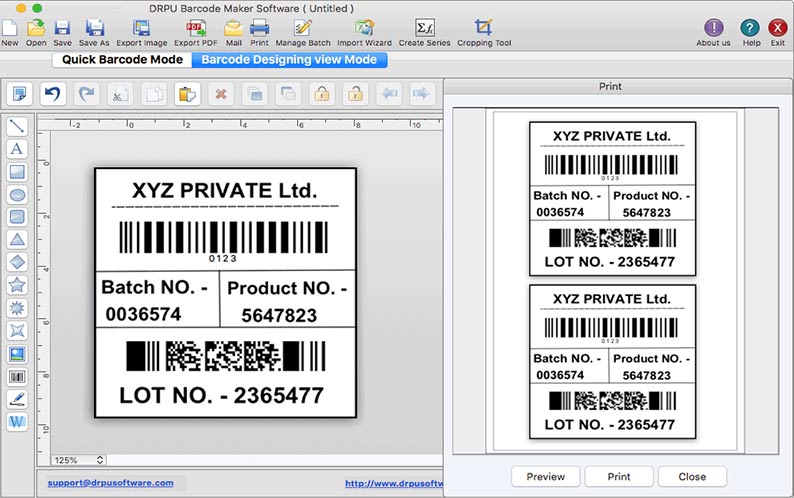
Task: Switch to Quick Barcode Mode tab
Action: tap(122, 60)
